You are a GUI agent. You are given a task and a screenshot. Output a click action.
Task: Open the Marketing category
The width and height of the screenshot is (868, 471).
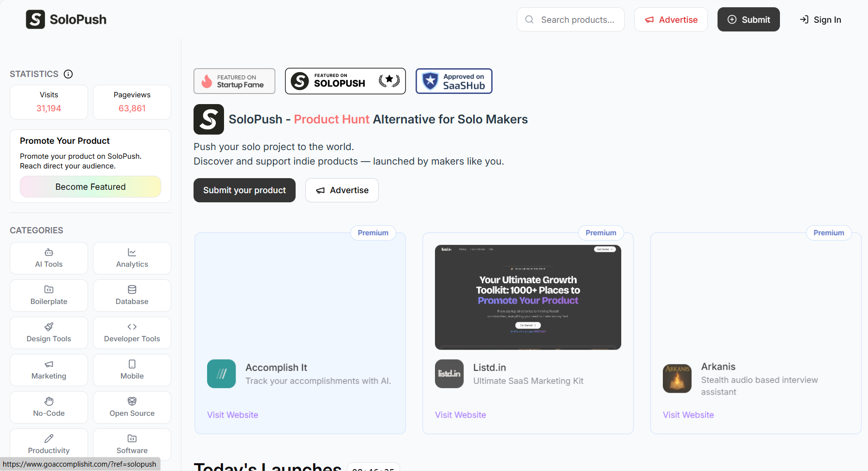(49, 370)
